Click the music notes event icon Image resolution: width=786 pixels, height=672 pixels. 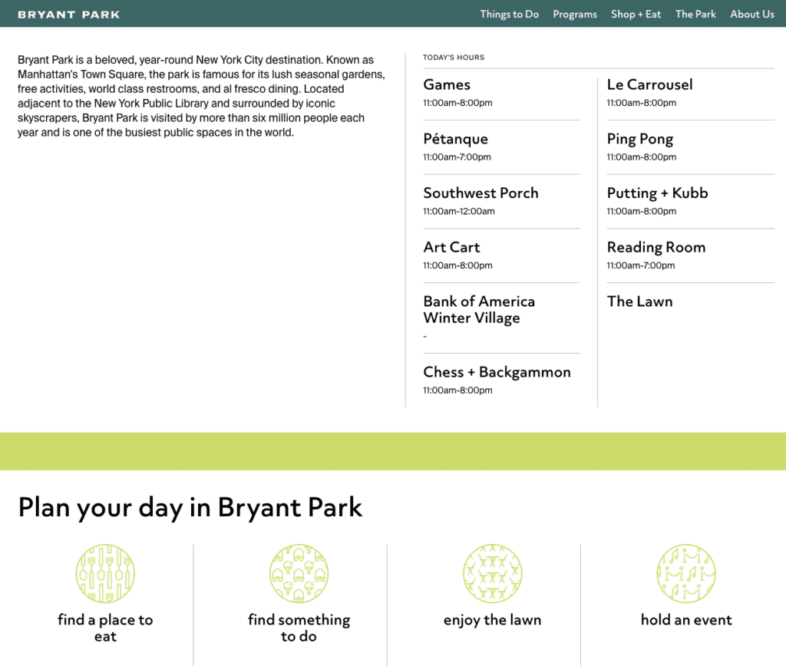(x=686, y=573)
